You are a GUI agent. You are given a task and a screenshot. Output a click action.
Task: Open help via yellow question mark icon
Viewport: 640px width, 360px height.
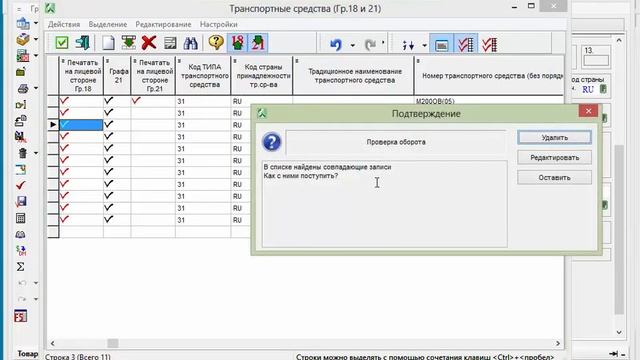point(216,42)
